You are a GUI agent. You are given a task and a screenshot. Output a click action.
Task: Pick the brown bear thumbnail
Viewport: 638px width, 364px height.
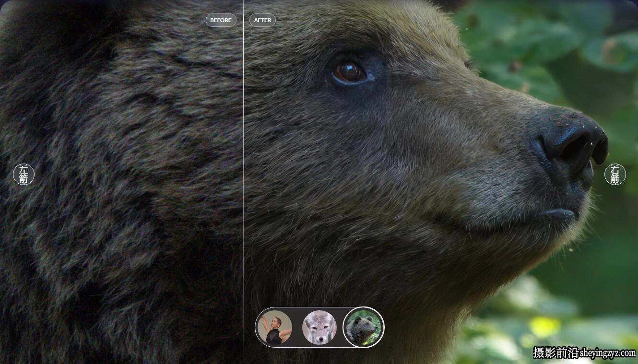click(x=364, y=328)
